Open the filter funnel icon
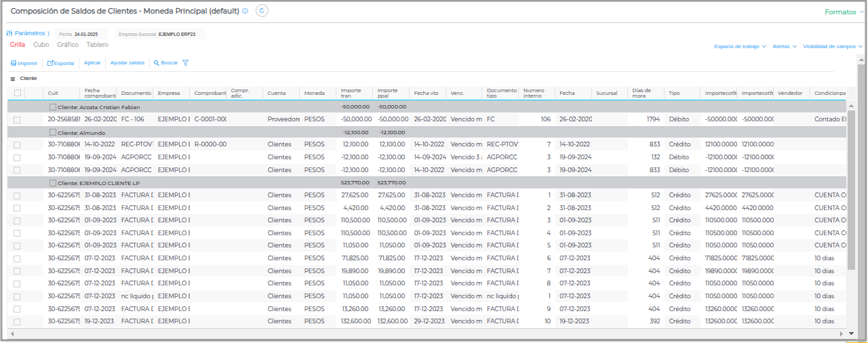 (x=185, y=63)
